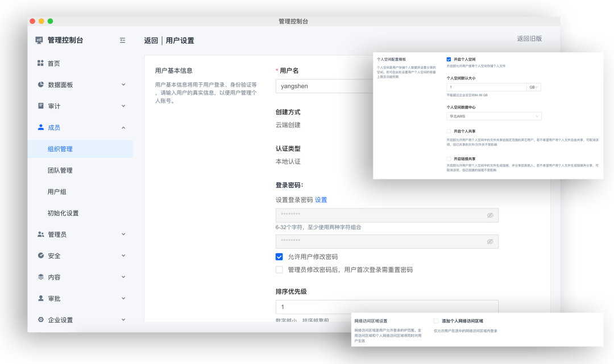Viewport: 614px width, 364px height.
Task: Click 网络访问区域设置 heading
Action: click(x=371, y=321)
